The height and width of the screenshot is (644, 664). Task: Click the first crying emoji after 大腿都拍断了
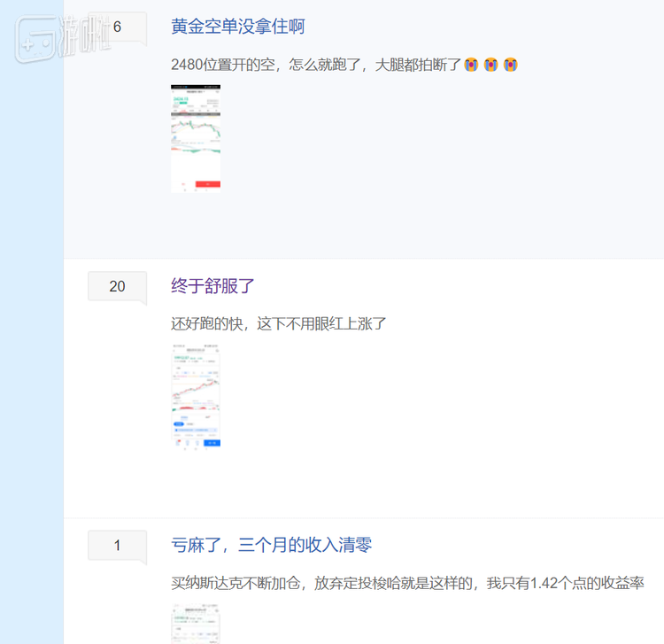click(x=471, y=65)
